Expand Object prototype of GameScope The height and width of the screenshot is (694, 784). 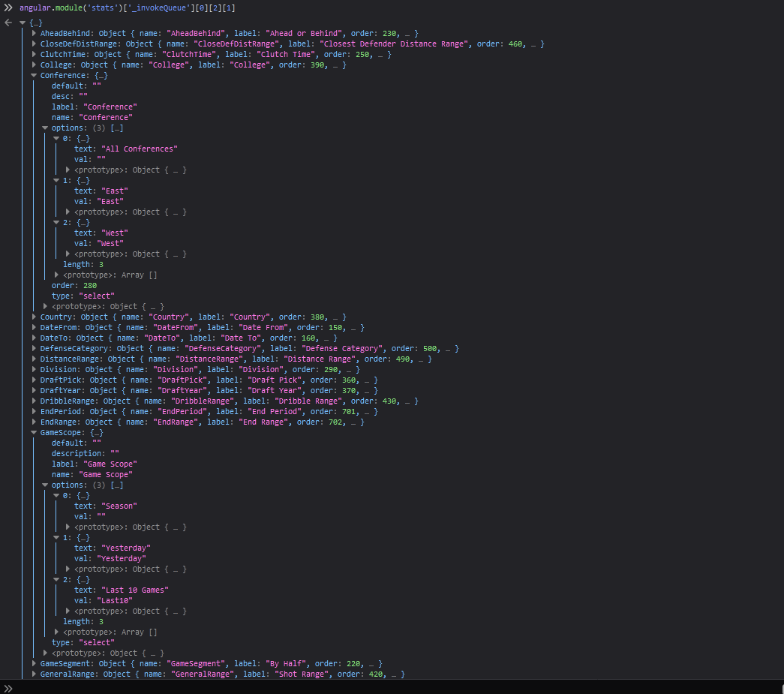point(45,653)
